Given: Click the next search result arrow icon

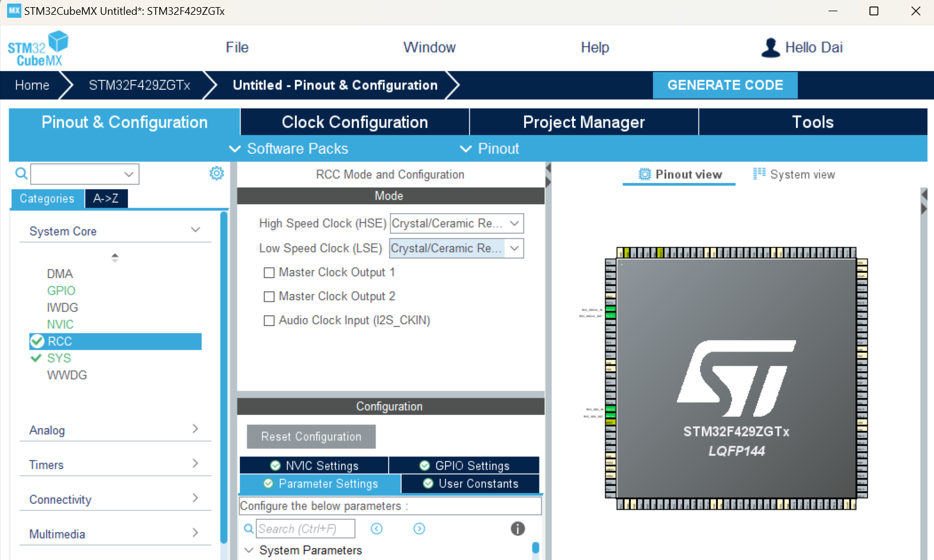Looking at the screenshot, I should point(419,529).
